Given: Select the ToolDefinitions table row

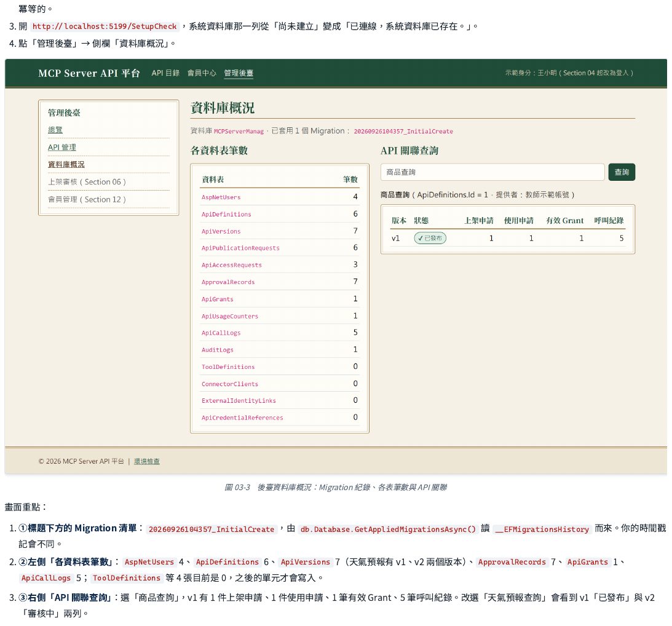Looking at the screenshot, I should coord(280,366).
